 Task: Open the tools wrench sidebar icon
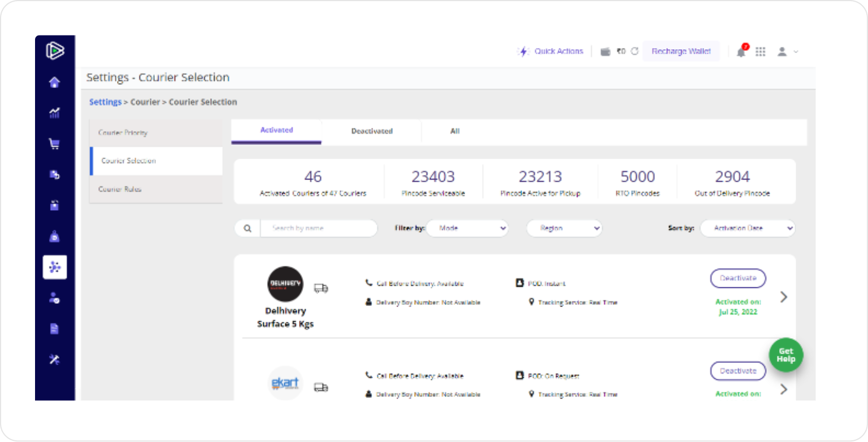(x=54, y=360)
